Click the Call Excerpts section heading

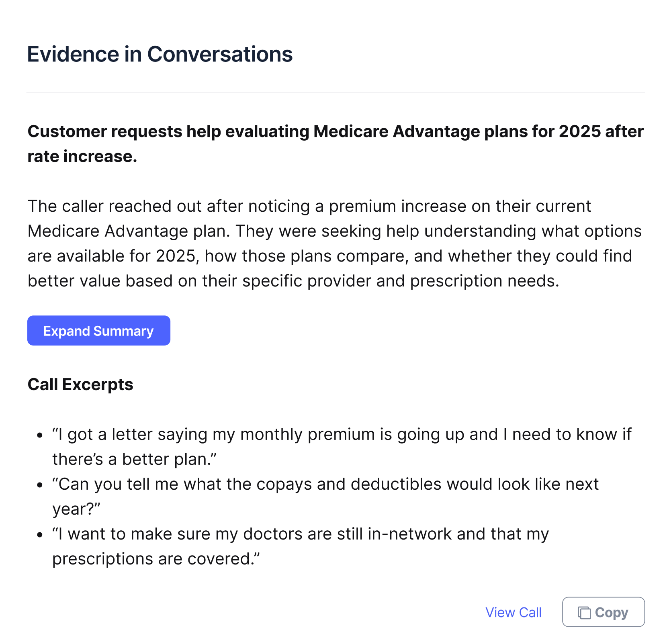coord(80,384)
